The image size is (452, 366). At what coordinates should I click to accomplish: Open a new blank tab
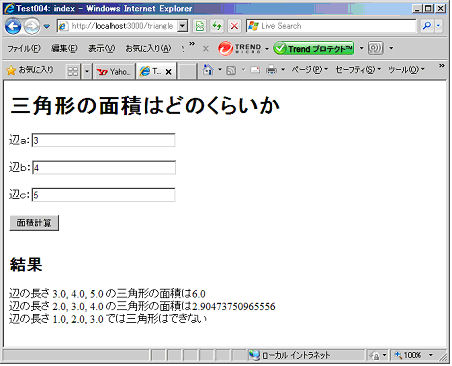coord(187,71)
